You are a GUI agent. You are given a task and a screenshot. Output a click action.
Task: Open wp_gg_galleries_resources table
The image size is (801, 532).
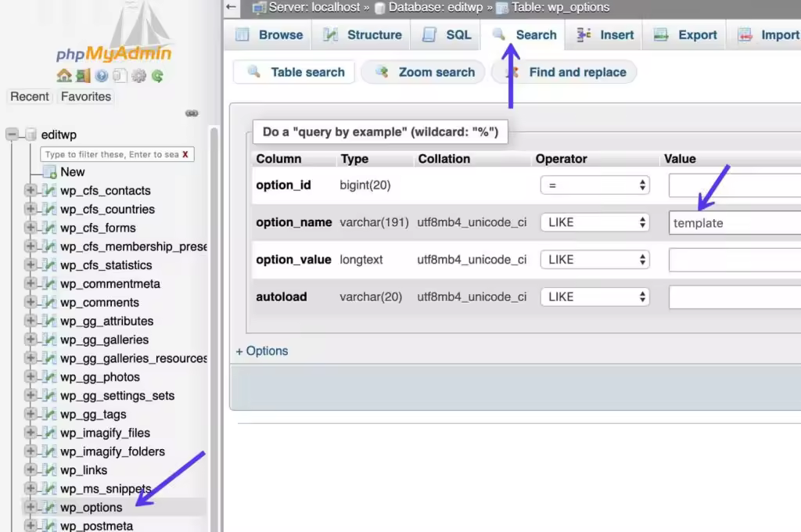133,359
